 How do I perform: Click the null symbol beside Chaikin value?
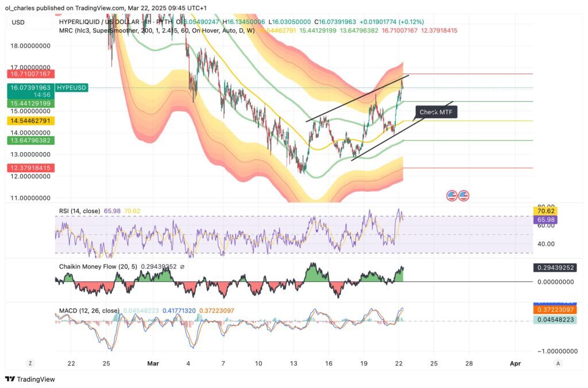[x=182, y=266]
